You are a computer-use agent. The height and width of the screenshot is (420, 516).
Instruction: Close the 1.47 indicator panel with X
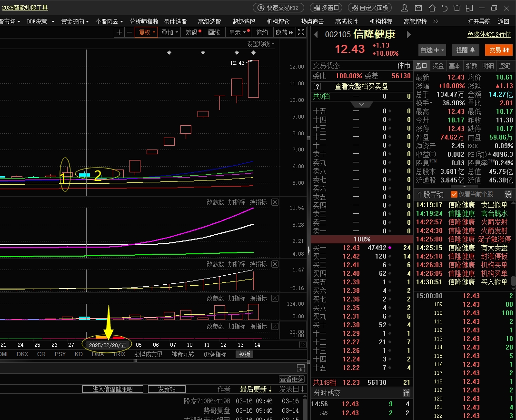coord(275,264)
